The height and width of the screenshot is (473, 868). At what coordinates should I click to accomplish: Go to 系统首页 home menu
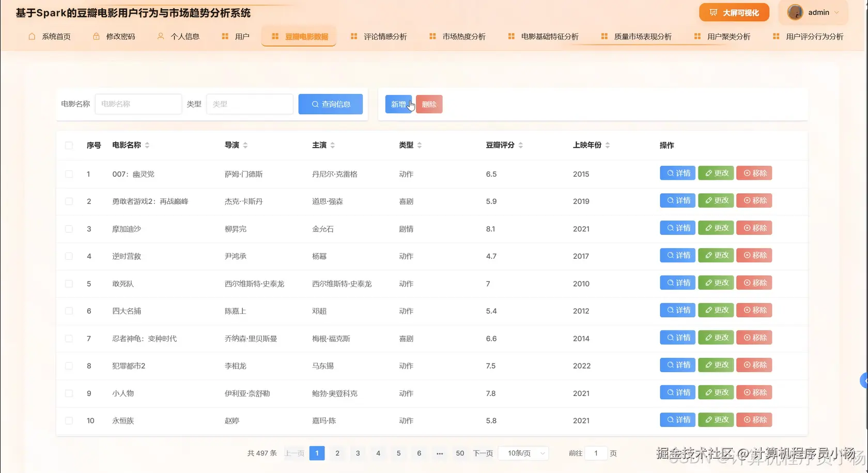click(x=50, y=37)
